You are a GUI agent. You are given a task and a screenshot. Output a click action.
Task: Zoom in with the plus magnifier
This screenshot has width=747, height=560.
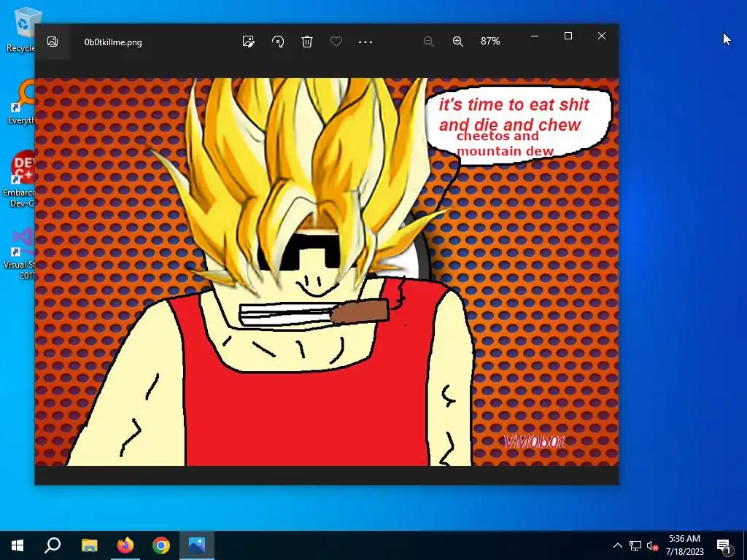point(458,42)
